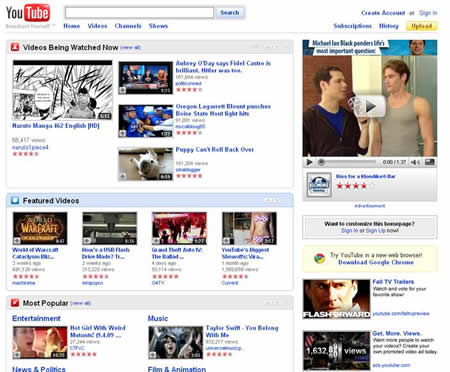
Task: Open the Aubrey O'Day says Fidel Castro video link
Action: tap(223, 67)
